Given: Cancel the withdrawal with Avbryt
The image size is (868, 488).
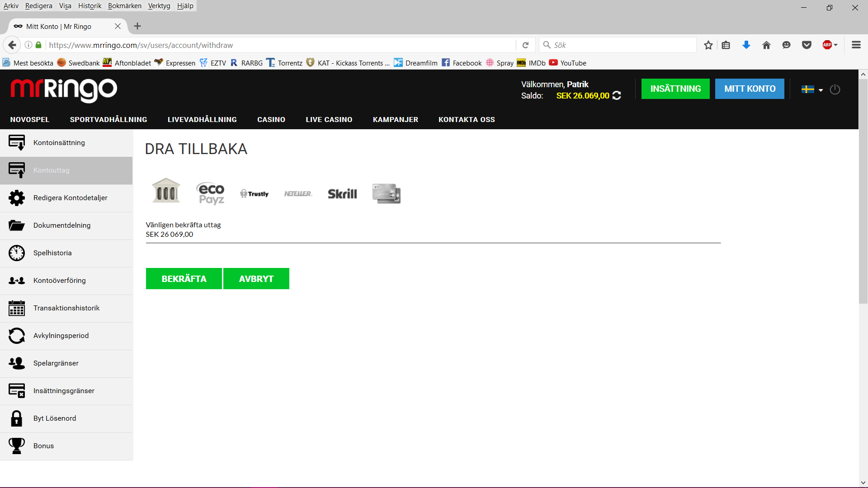Looking at the screenshot, I should [x=256, y=279].
